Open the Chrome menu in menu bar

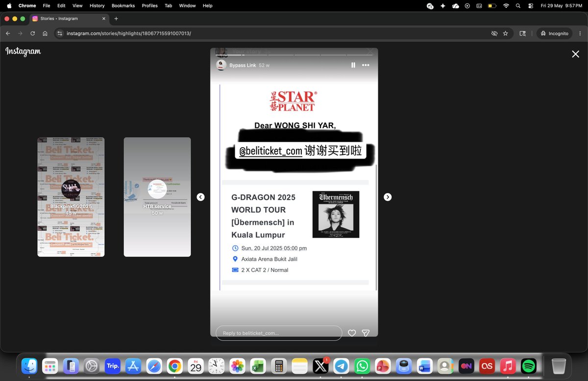[x=27, y=5]
